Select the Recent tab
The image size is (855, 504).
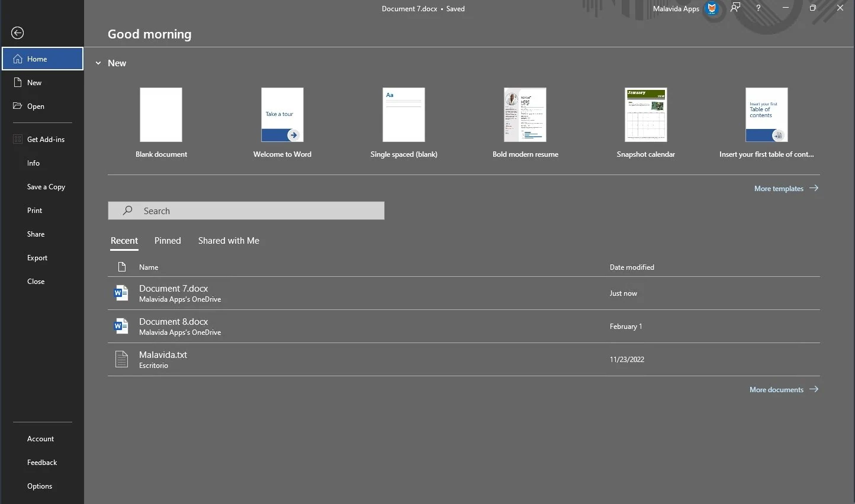pos(124,241)
